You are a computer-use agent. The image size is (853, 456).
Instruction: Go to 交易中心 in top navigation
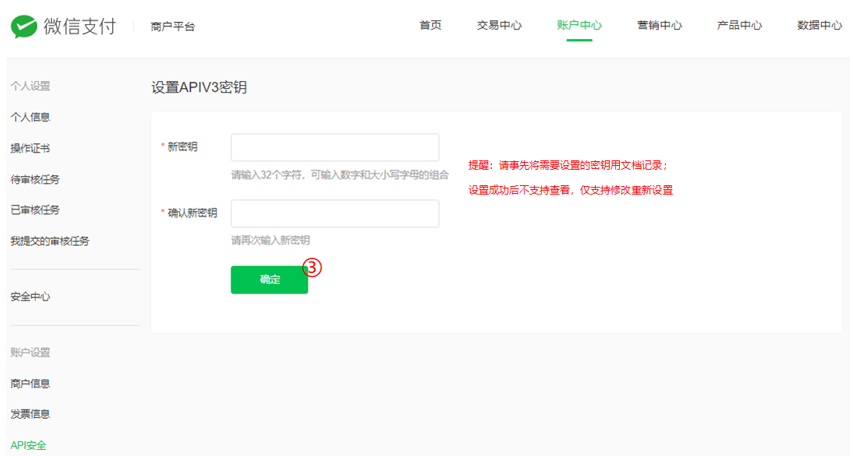(x=499, y=26)
